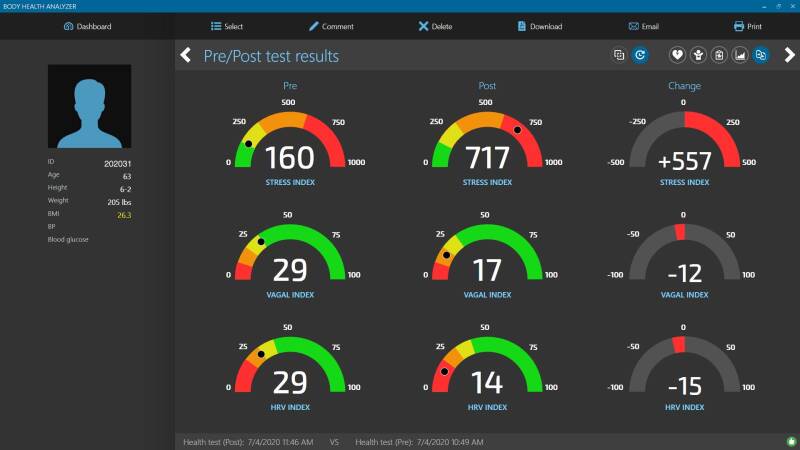Open the Select menu item

point(227,27)
